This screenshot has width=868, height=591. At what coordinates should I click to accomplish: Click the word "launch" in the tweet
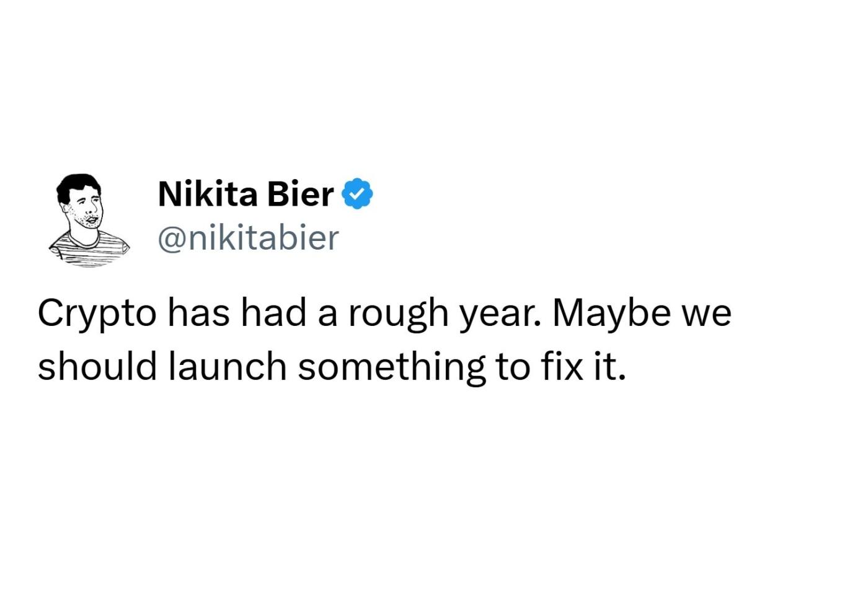(x=228, y=367)
